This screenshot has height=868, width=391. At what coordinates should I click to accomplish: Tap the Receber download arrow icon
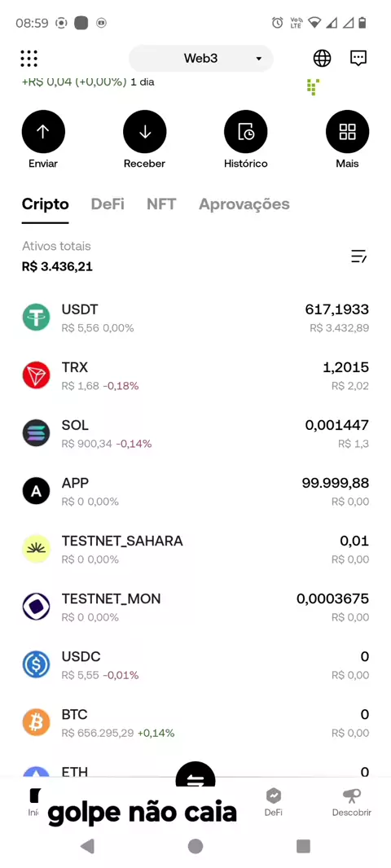pyautogui.click(x=144, y=132)
